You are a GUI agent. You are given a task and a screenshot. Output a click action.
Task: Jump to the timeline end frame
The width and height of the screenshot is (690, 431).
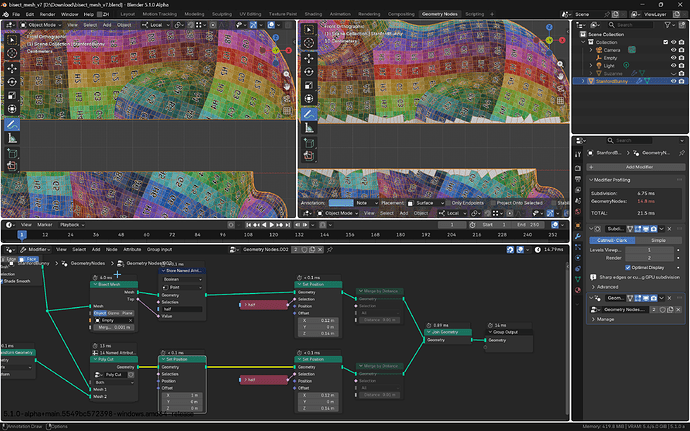288,225
